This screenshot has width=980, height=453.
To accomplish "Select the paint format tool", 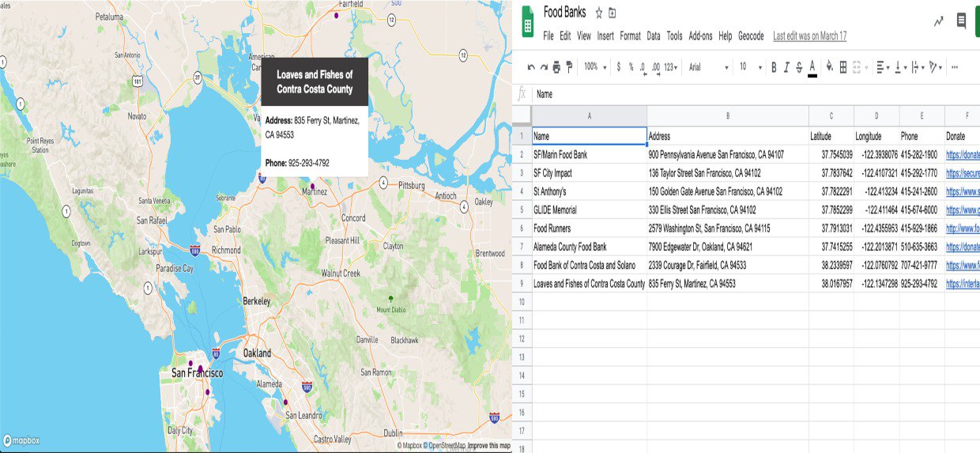I will pos(569,67).
